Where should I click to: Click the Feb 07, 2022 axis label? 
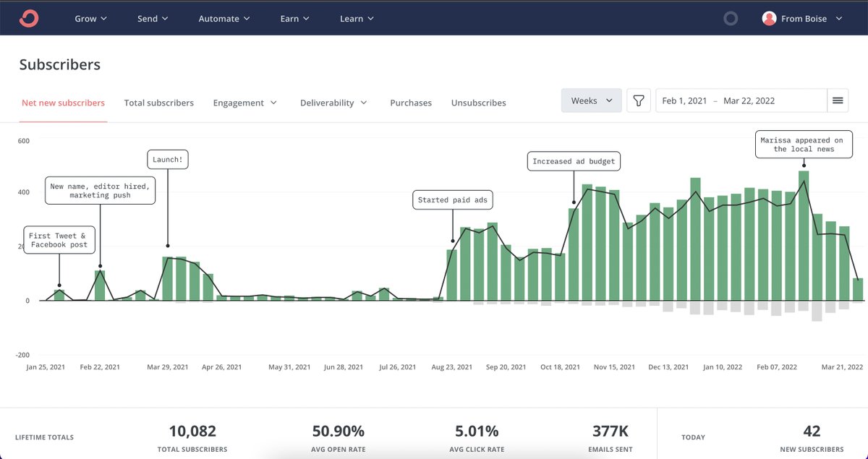click(x=777, y=367)
